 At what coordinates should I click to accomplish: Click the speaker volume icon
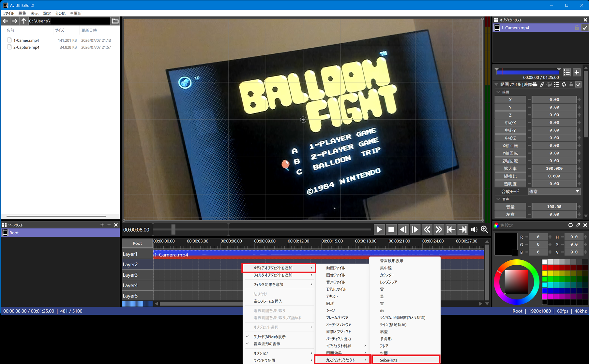474,230
